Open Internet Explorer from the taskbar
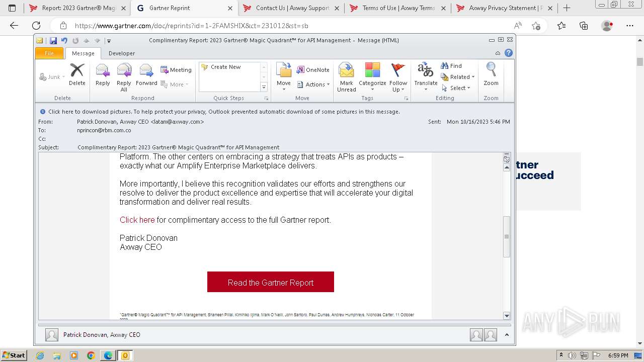Image resolution: width=644 pixels, height=362 pixels. (40, 355)
